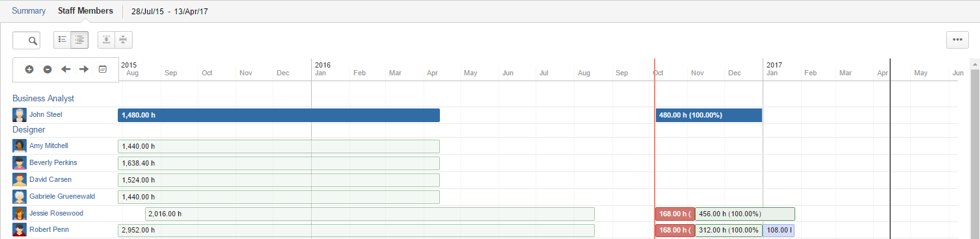980x239 pixels.
Task: Select Jessie Rosewood's red 168.00 h bar
Action: click(x=675, y=214)
